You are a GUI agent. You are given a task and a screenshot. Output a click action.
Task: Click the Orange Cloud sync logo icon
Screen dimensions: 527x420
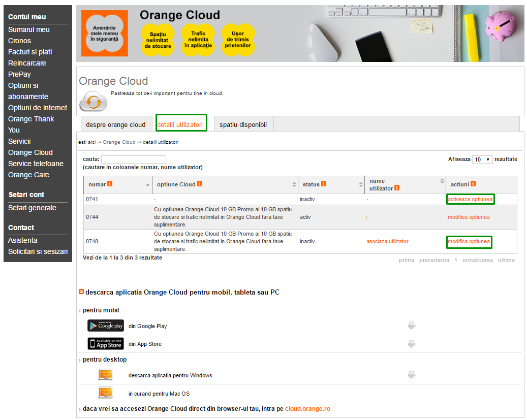94,101
